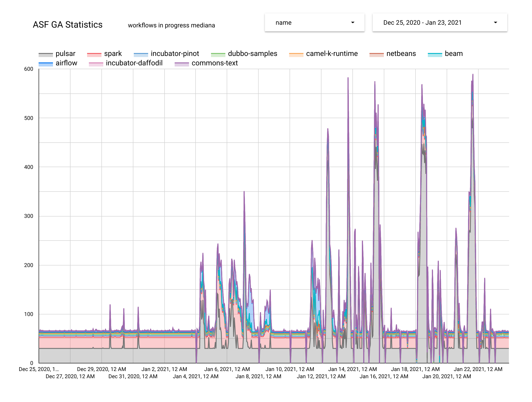Click the workflows in progress mediana label
532x402 pixels.
click(171, 25)
